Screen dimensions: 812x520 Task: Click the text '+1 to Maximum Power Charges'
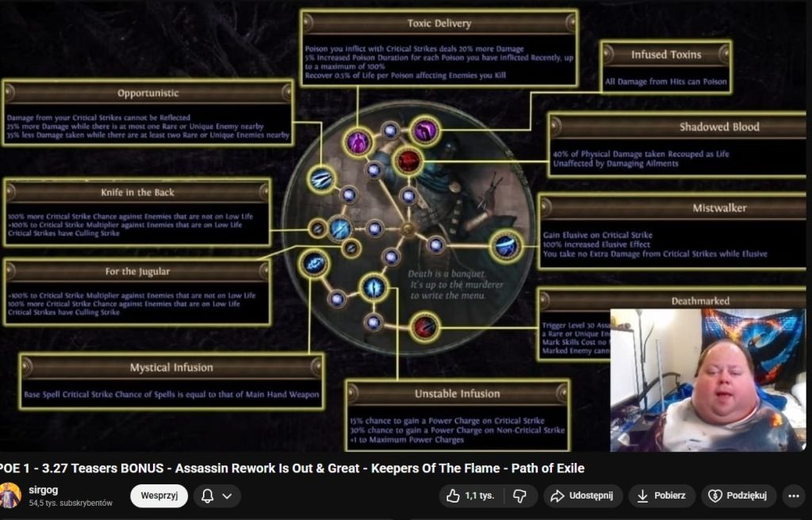point(407,440)
